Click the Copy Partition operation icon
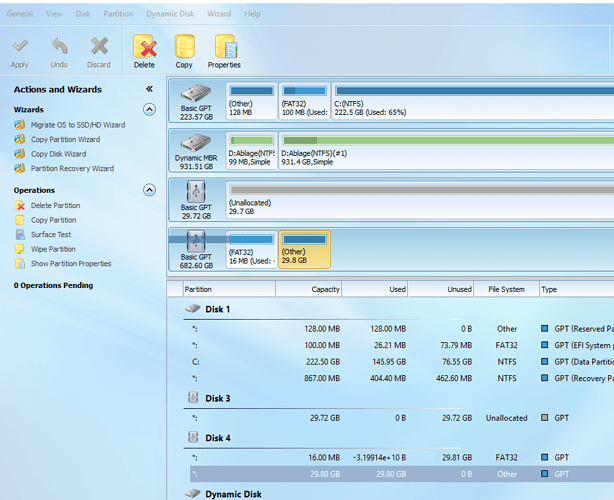 (x=20, y=220)
